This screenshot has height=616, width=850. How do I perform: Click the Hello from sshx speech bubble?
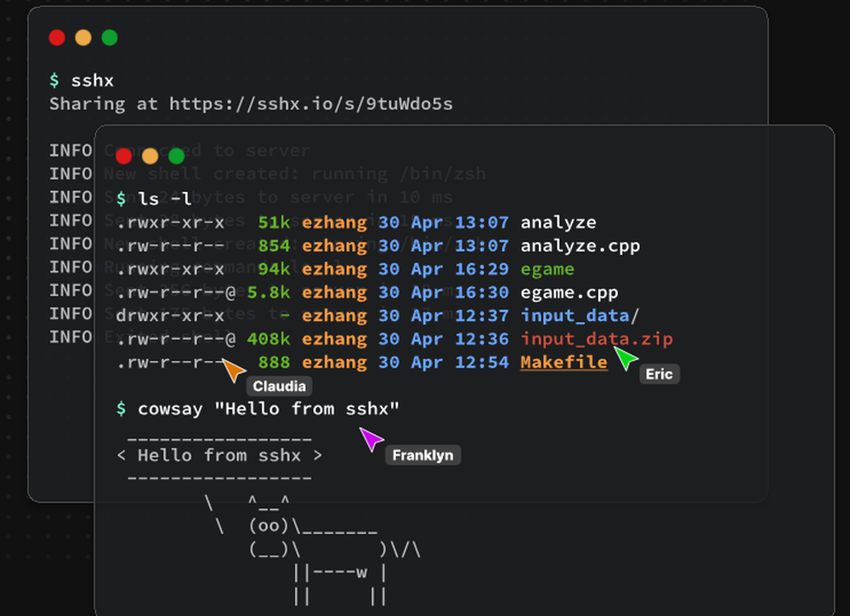218,455
